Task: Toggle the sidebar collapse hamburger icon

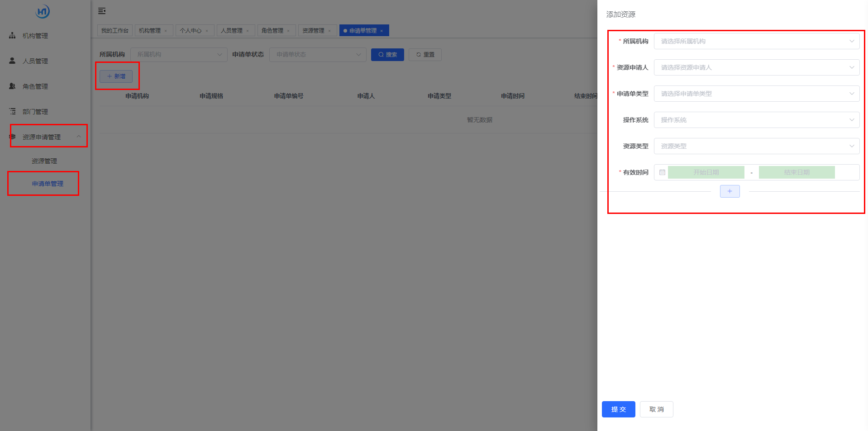Action: click(102, 11)
